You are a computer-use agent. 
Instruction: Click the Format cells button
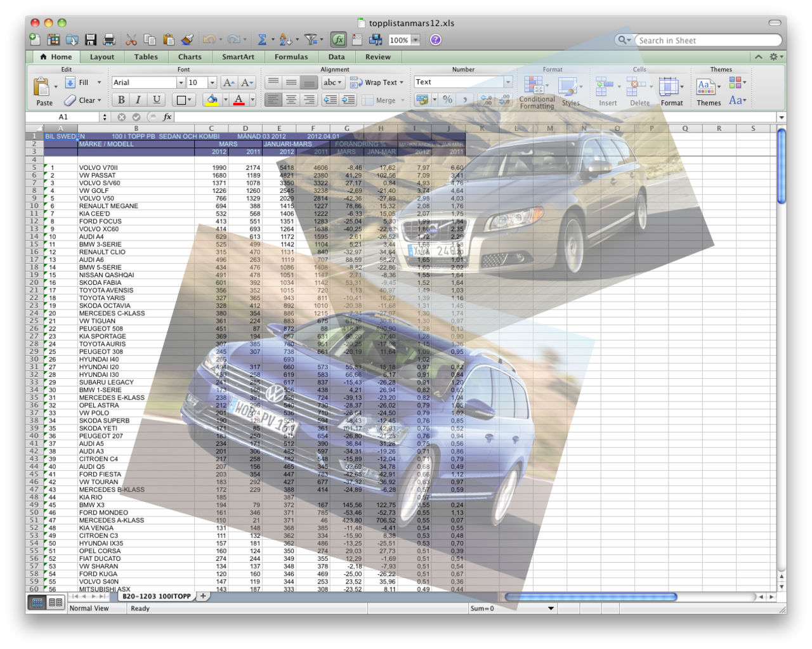coord(672,93)
